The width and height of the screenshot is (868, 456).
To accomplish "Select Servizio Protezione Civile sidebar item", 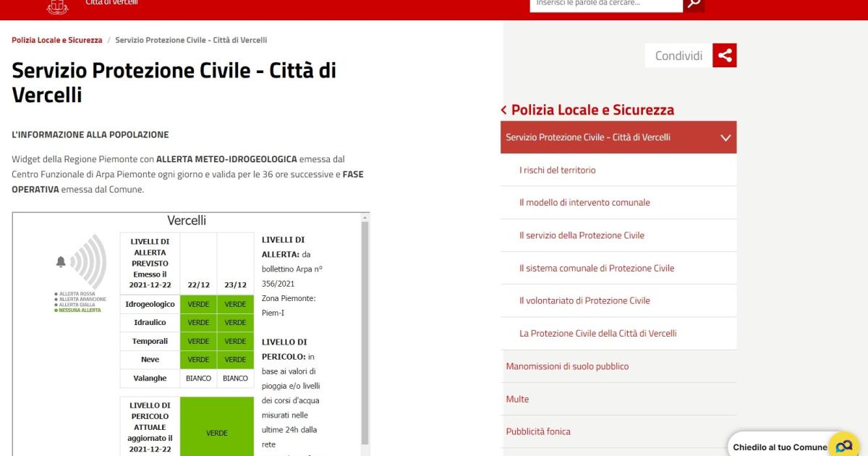I will click(x=618, y=138).
